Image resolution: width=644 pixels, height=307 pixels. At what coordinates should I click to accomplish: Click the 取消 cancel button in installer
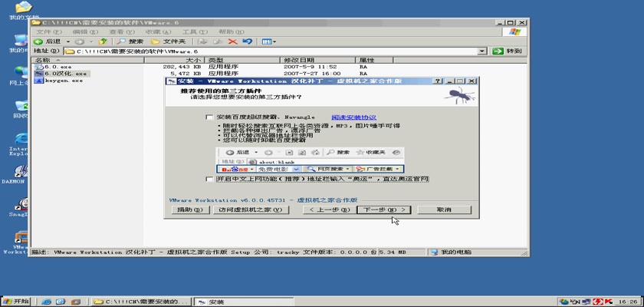444,210
